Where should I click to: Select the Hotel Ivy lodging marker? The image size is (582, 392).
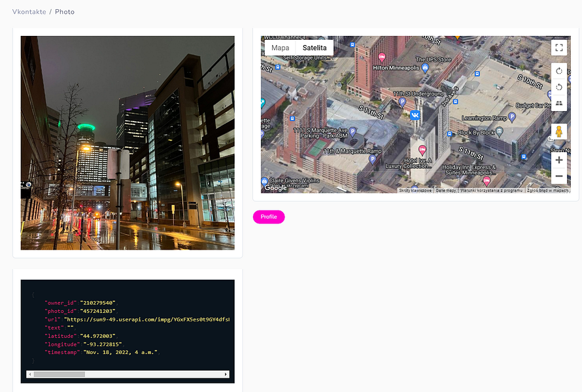421,150
